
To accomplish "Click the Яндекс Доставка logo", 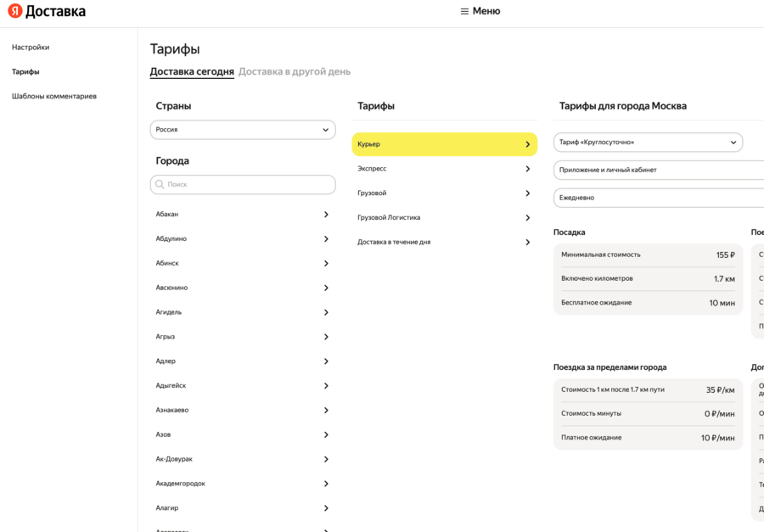I will tap(47, 12).
